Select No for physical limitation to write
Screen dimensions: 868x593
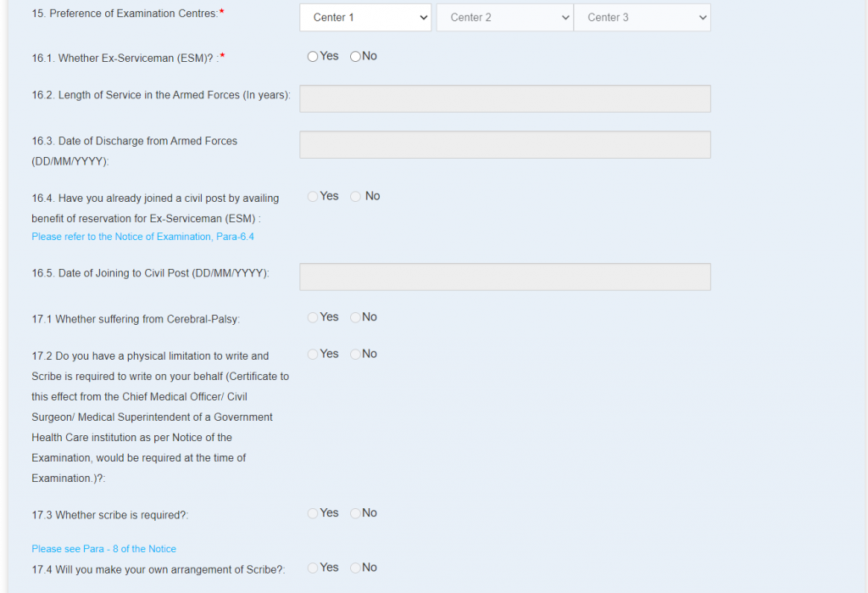tap(355, 354)
